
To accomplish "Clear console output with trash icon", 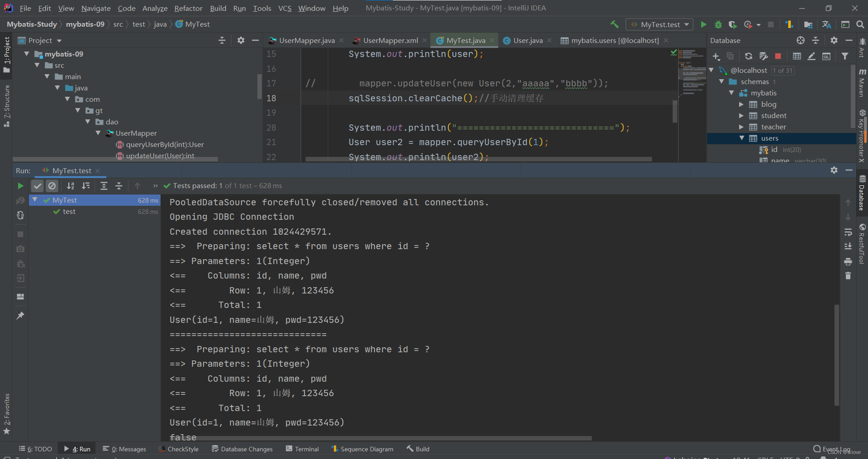I will [x=848, y=276].
